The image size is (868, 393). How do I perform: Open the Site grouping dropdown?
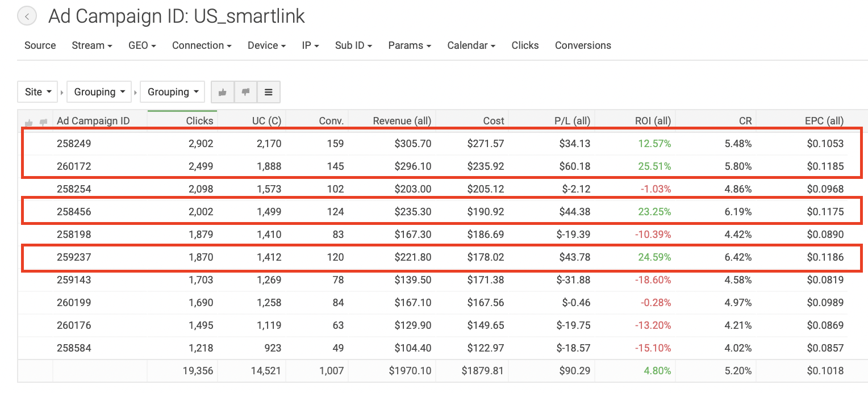click(39, 92)
